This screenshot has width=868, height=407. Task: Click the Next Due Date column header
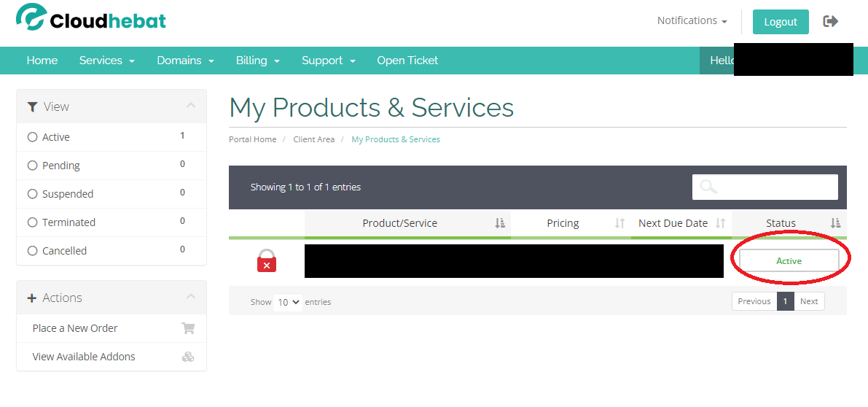coord(681,223)
